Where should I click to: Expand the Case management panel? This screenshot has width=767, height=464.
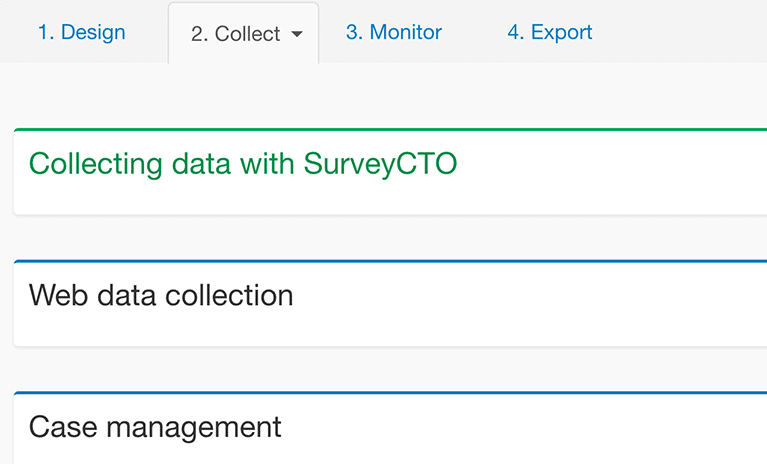coord(390,428)
